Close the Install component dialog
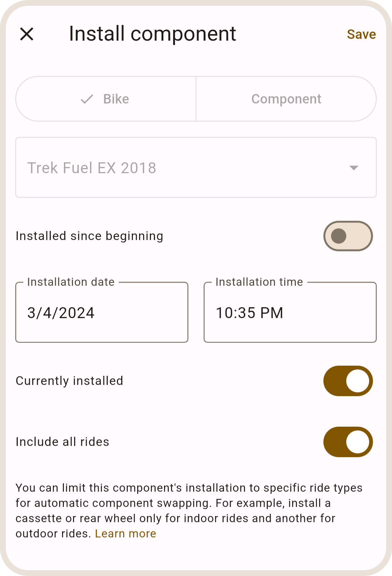 coord(27,34)
